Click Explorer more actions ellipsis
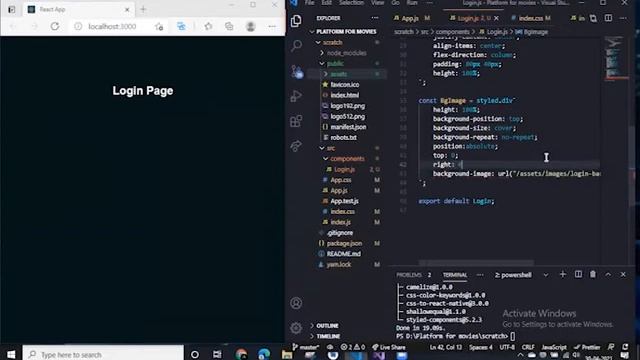Viewport: 640px width, 360px height. click(375, 18)
